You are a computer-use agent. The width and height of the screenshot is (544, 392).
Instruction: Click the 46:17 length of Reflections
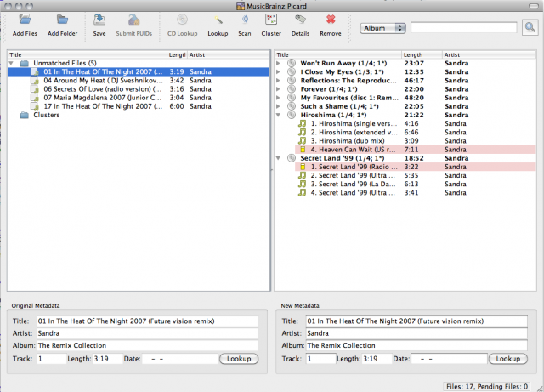(414, 81)
